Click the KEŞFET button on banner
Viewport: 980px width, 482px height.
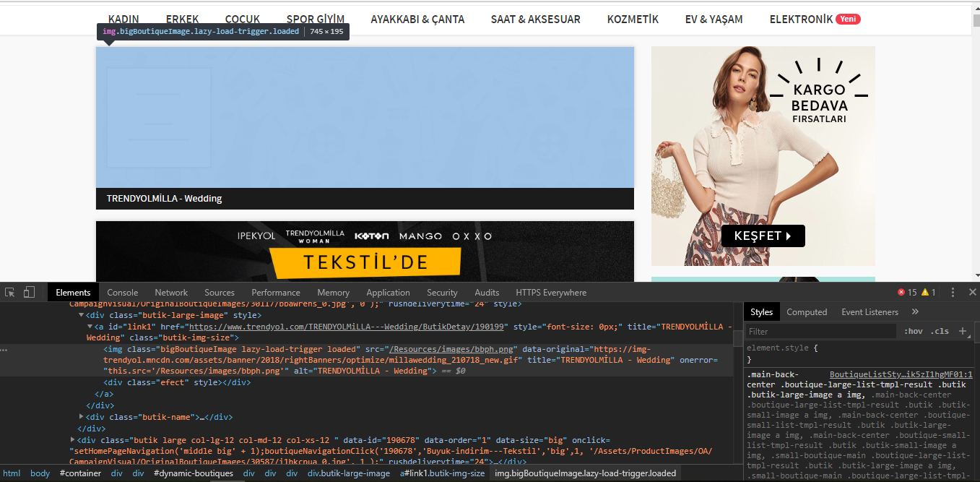click(763, 236)
